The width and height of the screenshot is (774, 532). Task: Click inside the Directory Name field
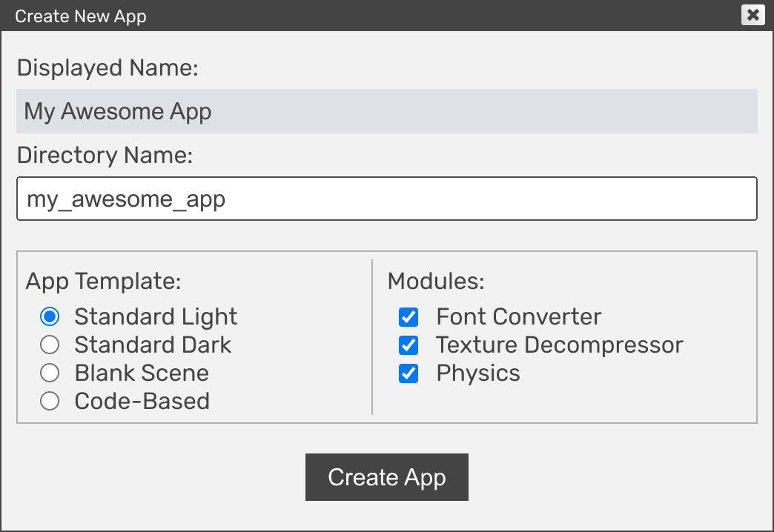(x=386, y=199)
